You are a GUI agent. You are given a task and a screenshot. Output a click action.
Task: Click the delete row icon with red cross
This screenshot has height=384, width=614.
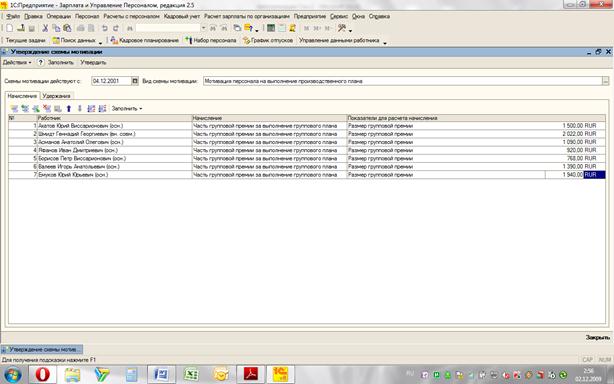(47, 108)
